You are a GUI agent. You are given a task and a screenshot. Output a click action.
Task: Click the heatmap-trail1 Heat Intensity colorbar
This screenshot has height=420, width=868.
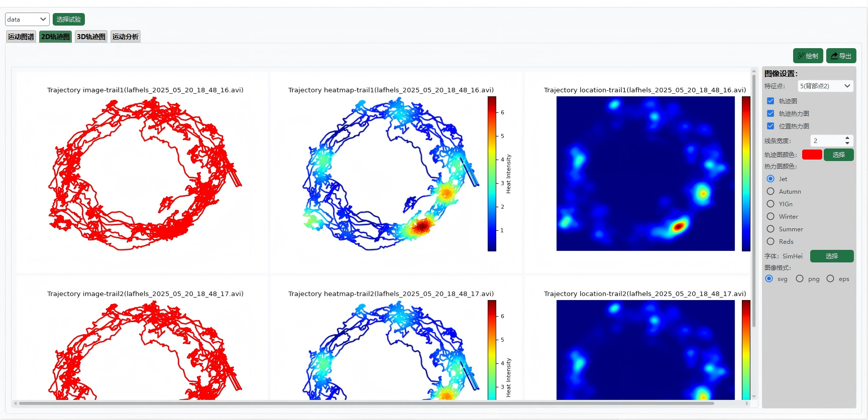492,174
